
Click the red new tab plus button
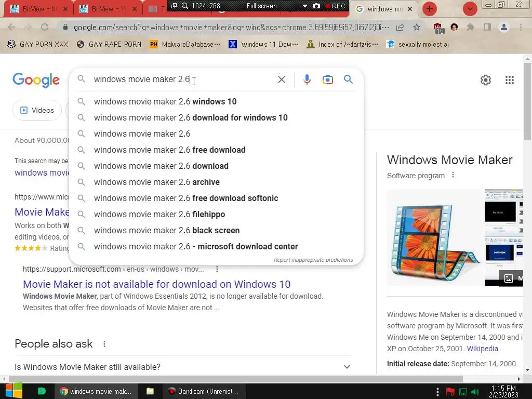[x=430, y=9]
